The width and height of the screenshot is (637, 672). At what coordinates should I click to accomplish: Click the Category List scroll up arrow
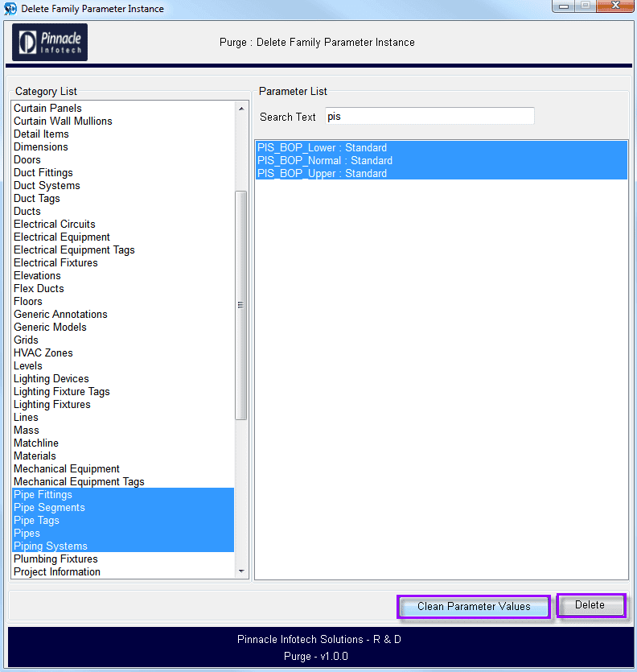coord(241,109)
